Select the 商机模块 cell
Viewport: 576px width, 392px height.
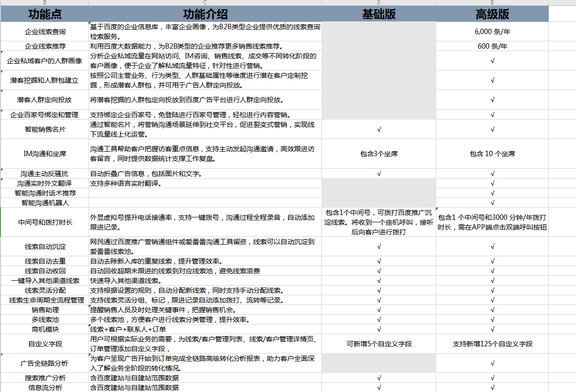click(x=45, y=329)
